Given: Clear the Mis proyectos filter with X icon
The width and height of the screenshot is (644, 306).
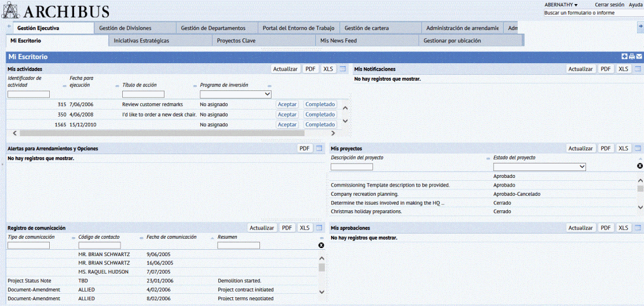Looking at the screenshot, I should (640, 166).
